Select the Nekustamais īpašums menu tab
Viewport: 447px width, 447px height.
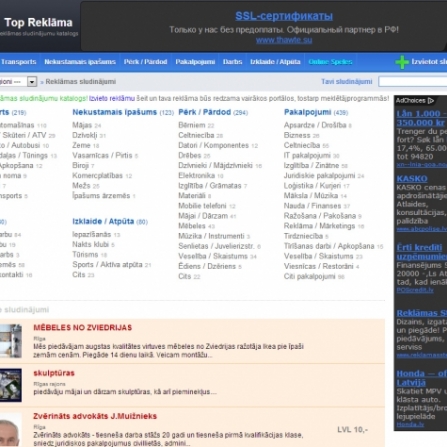[80, 62]
